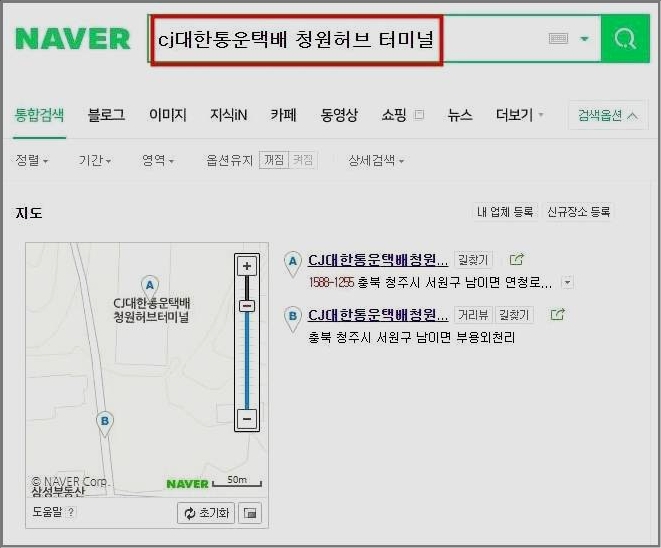Select the 뉴스 tab

460,115
